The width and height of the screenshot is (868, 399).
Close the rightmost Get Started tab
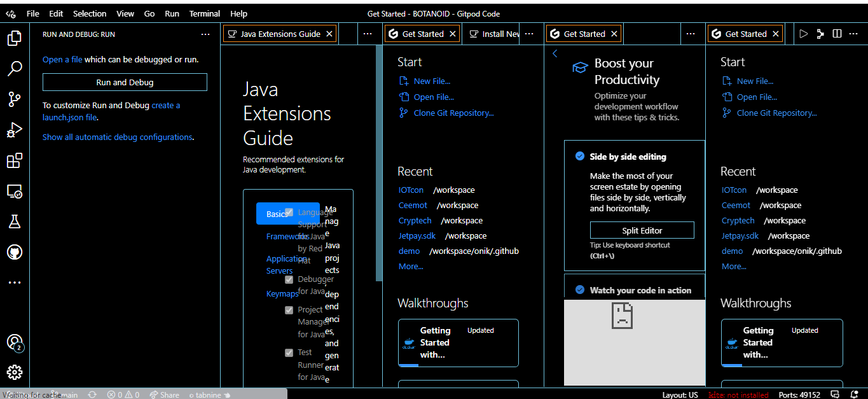click(x=776, y=34)
